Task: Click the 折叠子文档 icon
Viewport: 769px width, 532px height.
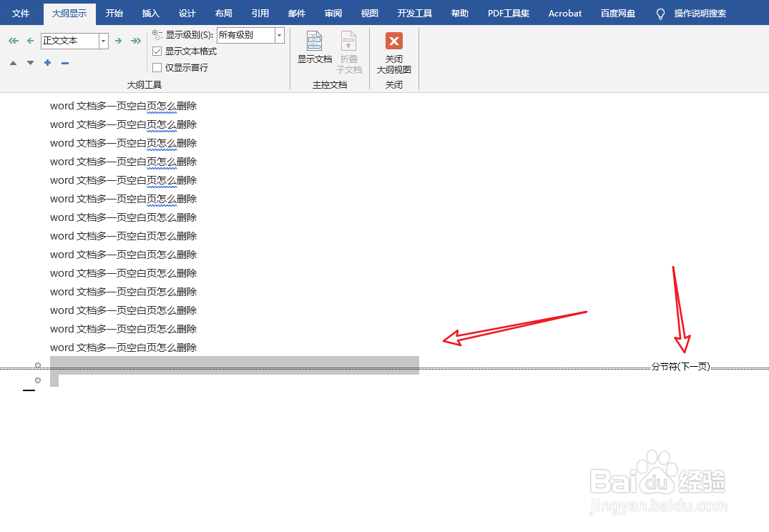Action: (348, 41)
